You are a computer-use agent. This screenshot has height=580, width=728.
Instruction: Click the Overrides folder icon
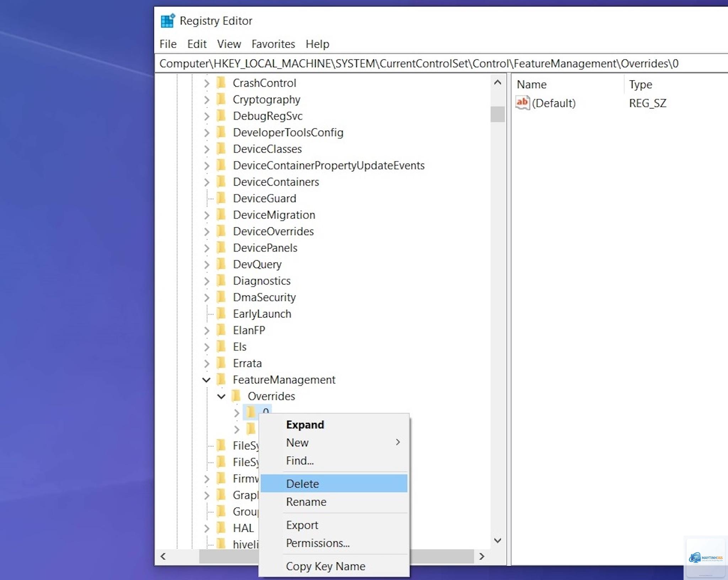[x=236, y=396]
